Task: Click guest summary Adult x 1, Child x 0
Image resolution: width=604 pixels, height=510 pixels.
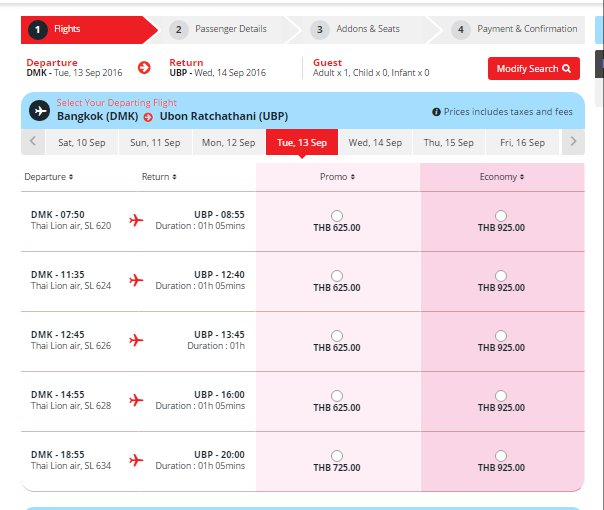Action: (x=371, y=73)
